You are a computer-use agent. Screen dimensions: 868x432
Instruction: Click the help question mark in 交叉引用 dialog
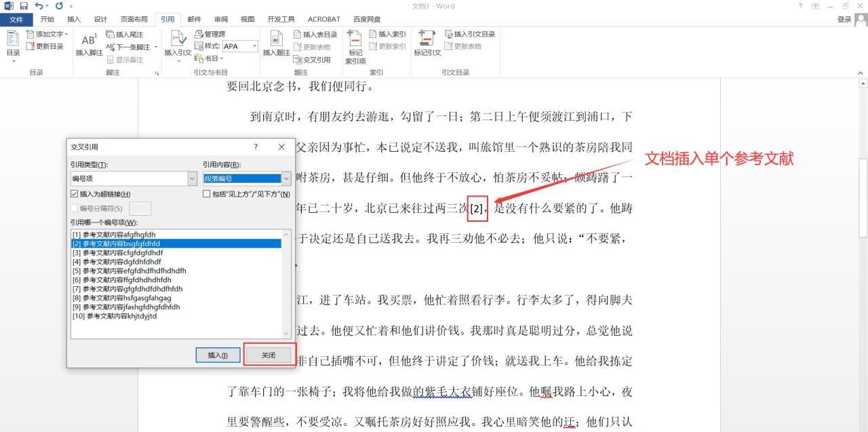256,146
